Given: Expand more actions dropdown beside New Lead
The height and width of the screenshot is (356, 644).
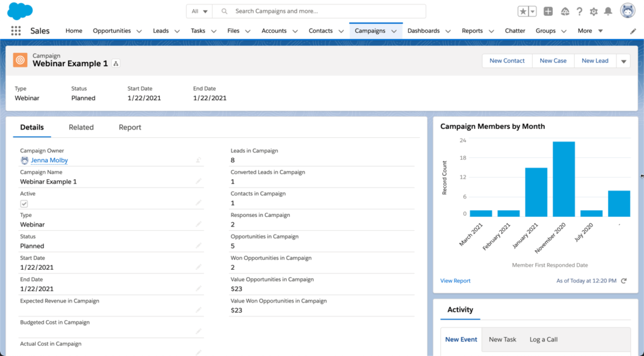Looking at the screenshot, I should (623, 61).
